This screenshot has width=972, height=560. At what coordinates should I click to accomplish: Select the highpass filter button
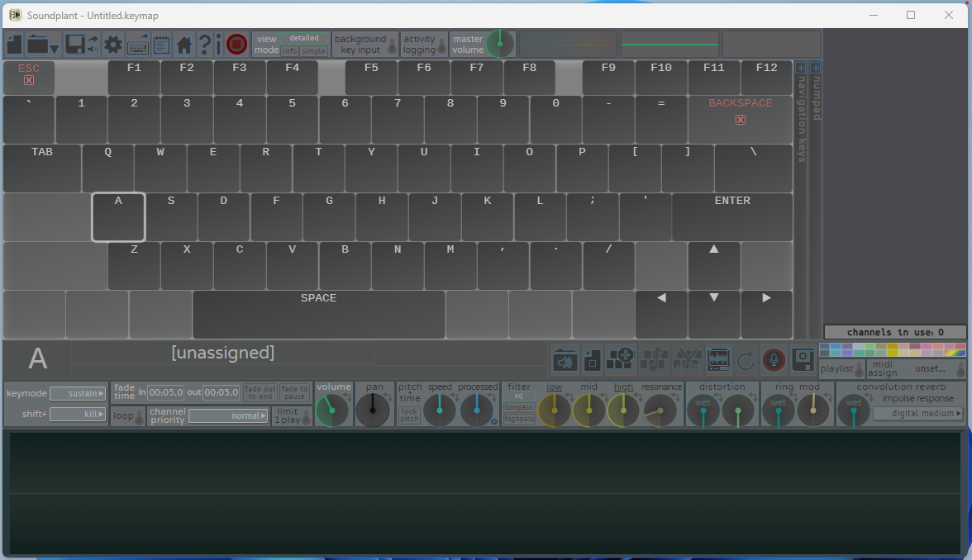[519, 419]
